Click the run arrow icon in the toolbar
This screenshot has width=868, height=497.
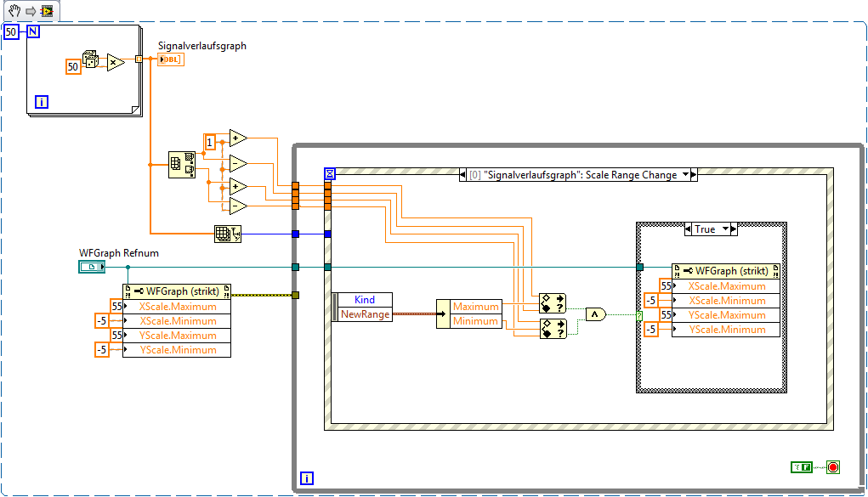[31, 11]
